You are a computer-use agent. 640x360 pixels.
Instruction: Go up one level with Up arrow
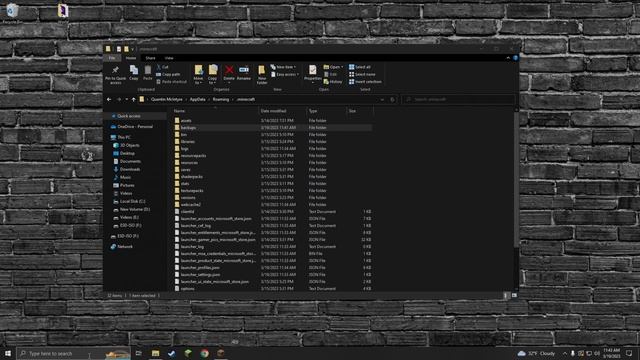(133, 99)
